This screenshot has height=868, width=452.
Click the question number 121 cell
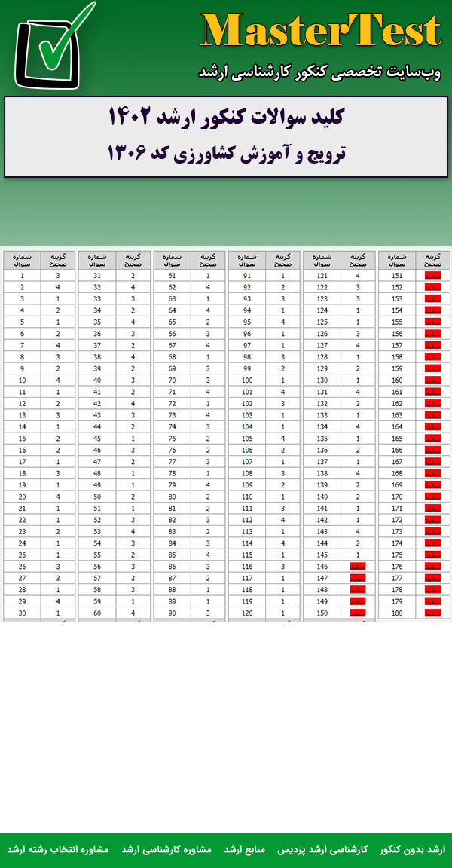tap(322, 276)
